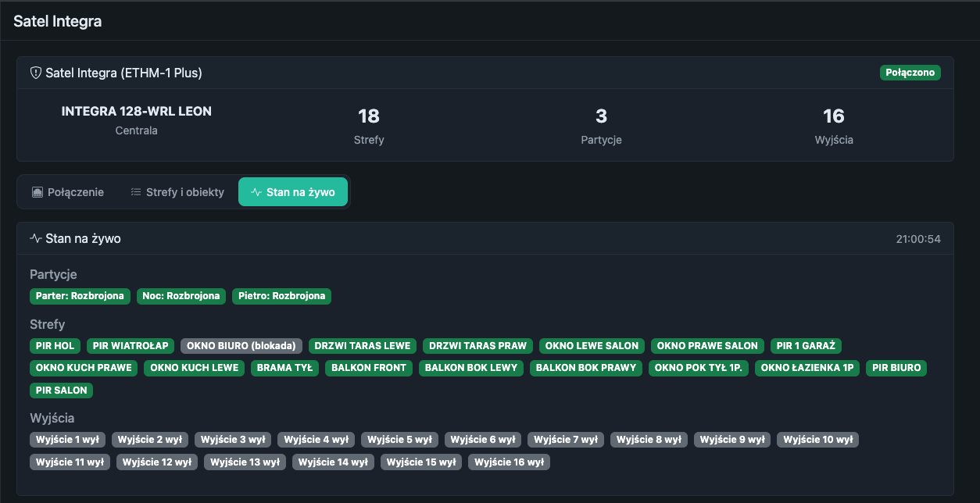Click the INTEGRA 128-WRL LEON panel name
The image size is (980, 503).
pos(137,111)
